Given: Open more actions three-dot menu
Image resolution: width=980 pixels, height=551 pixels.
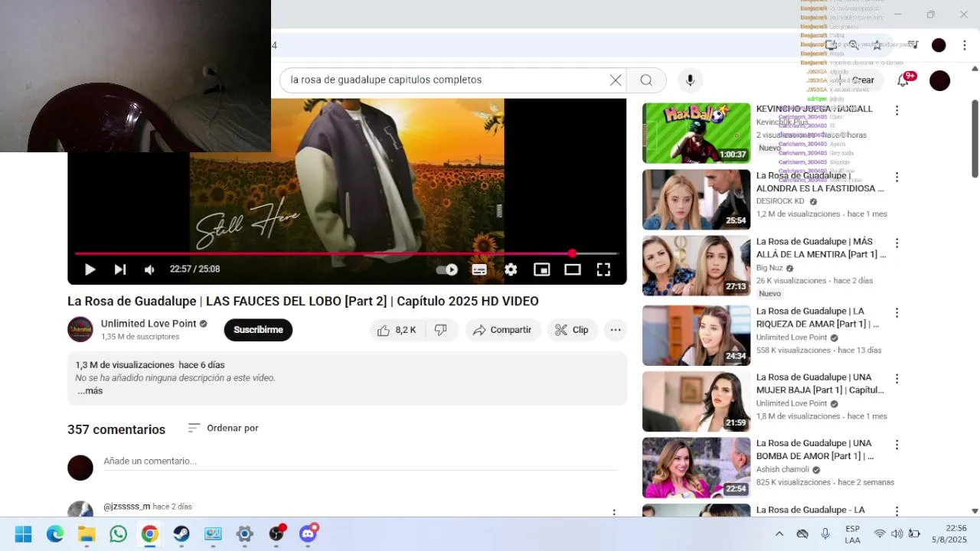Looking at the screenshot, I should click(x=616, y=330).
